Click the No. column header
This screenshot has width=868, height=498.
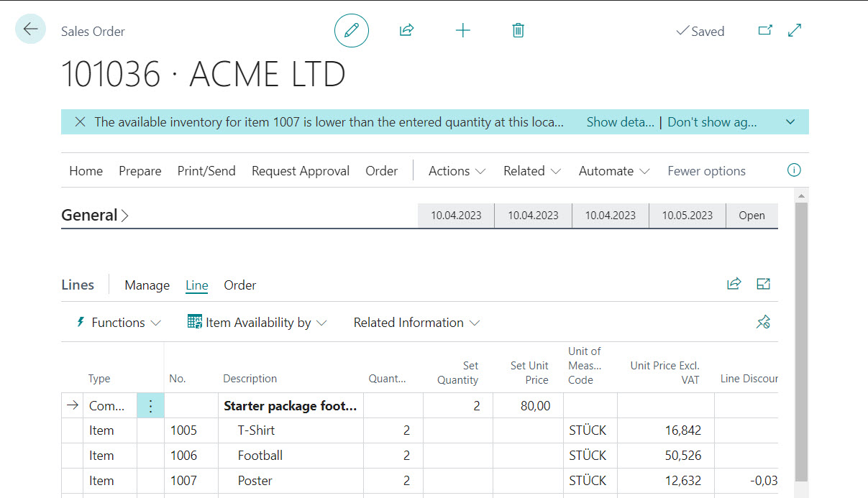178,379
